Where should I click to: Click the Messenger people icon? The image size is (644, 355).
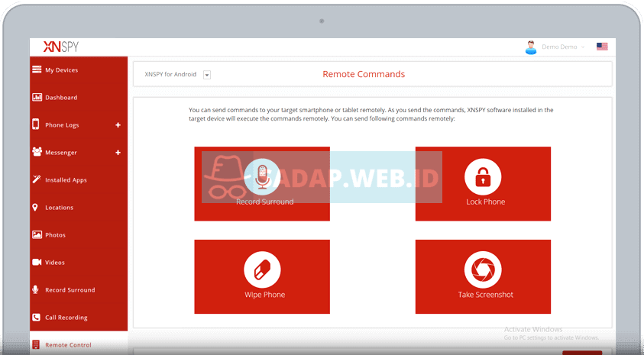pyautogui.click(x=37, y=151)
